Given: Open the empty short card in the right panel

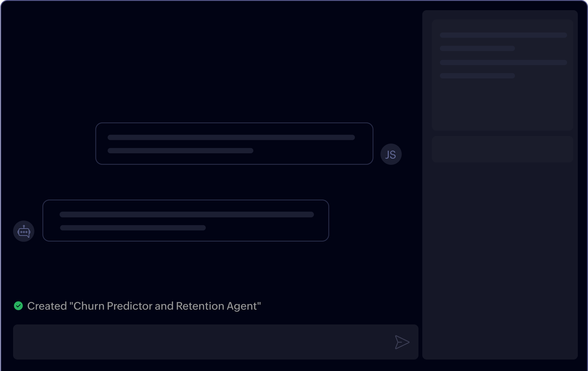Looking at the screenshot, I should (x=502, y=149).
